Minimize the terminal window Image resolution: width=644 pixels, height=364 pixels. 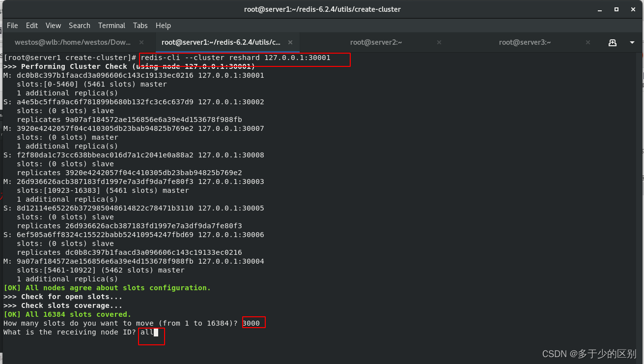pyautogui.click(x=601, y=9)
